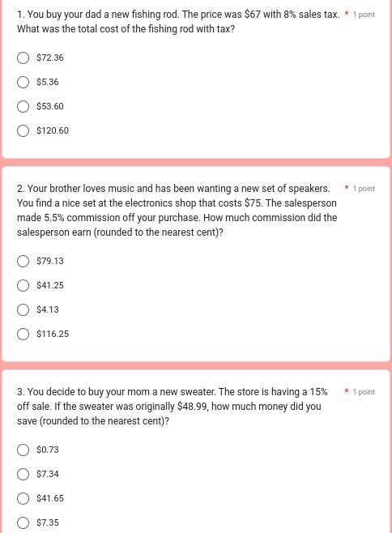
Task: Select the $7.34 answer
Action: coord(23,474)
